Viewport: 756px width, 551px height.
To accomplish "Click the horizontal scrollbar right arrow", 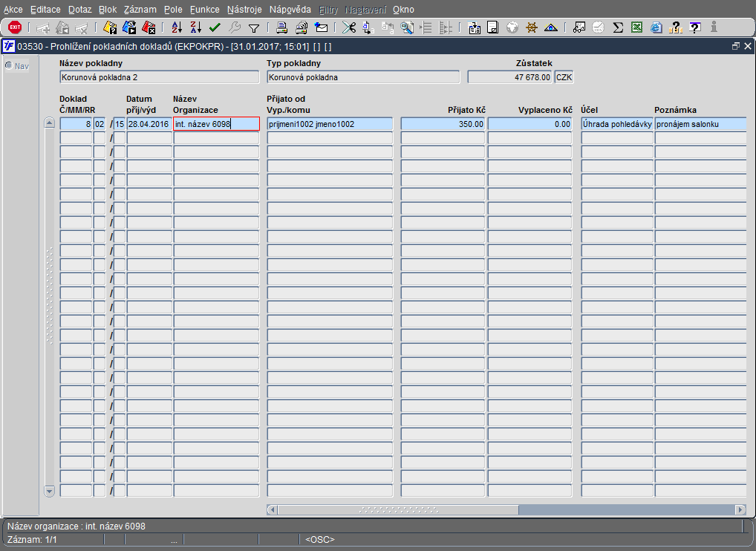I will tap(740, 510).
